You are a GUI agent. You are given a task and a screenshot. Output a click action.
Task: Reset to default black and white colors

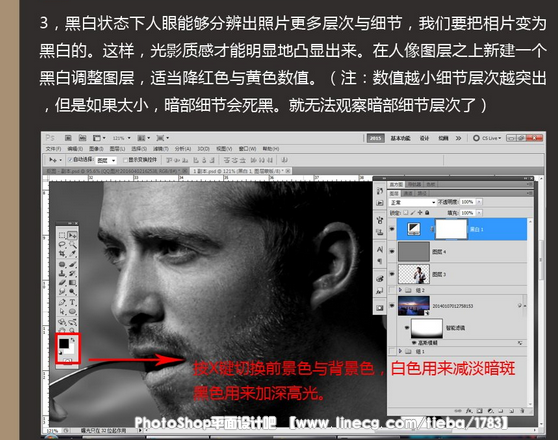tap(60, 352)
